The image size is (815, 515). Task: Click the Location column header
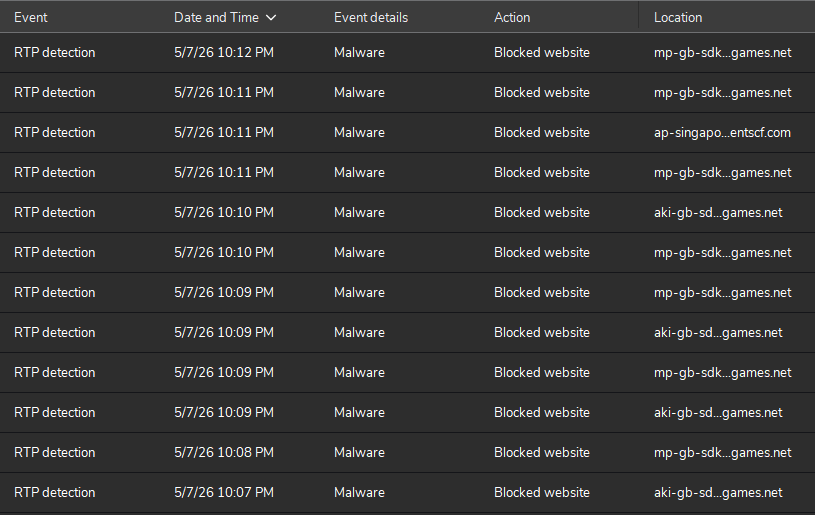[678, 18]
